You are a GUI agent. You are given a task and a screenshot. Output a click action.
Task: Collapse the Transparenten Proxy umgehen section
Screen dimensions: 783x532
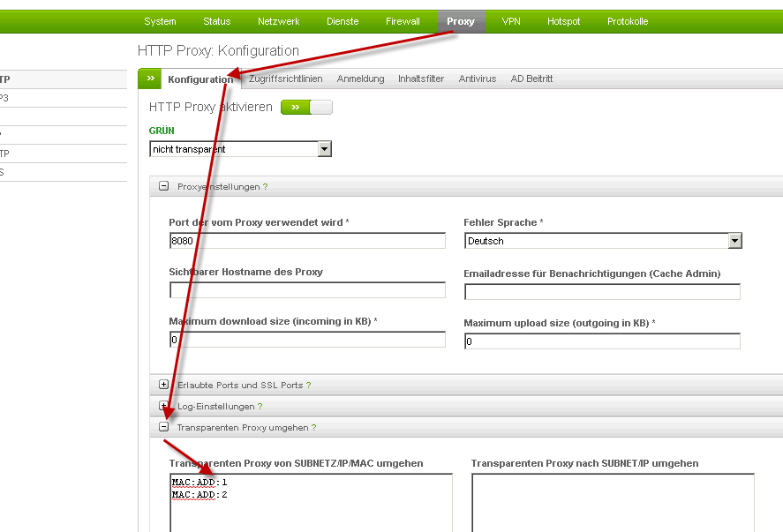(163, 428)
